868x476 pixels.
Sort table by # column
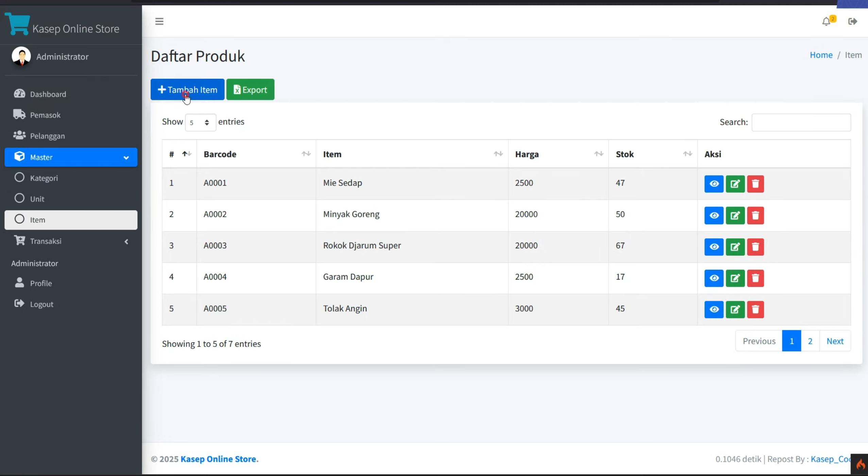pyautogui.click(x=179, y=154)
